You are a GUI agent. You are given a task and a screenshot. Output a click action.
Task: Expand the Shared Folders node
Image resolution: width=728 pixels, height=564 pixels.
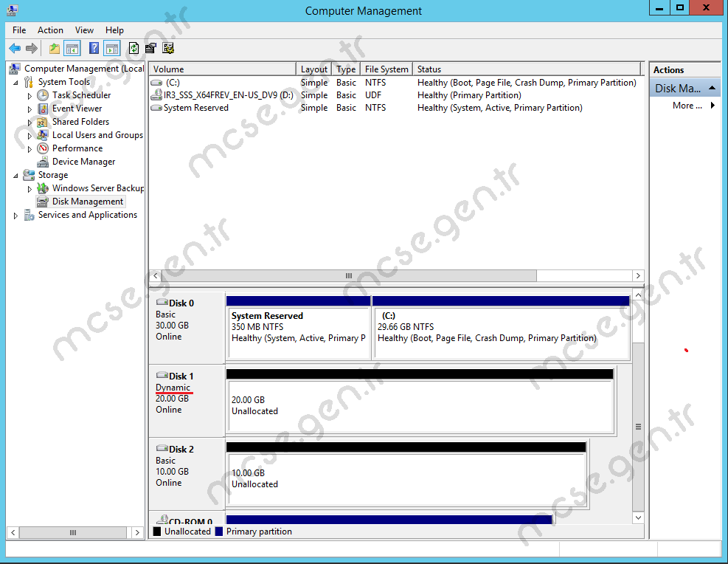click(30, 123)
